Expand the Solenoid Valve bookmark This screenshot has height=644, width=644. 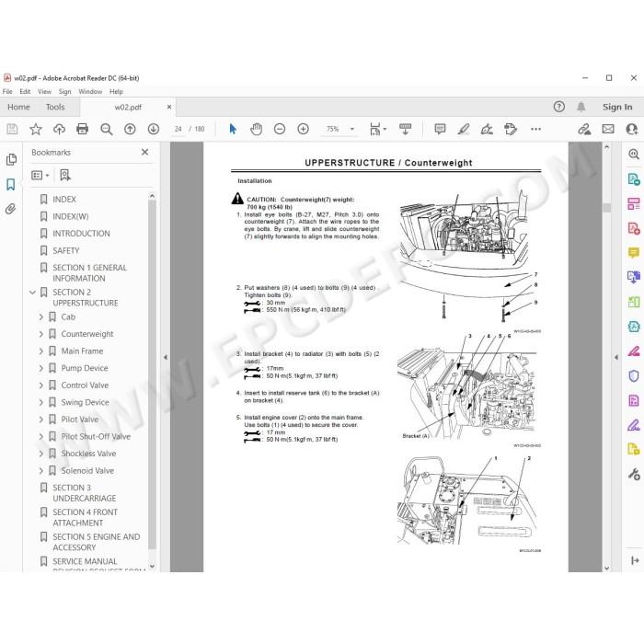(x=41, y=471)
